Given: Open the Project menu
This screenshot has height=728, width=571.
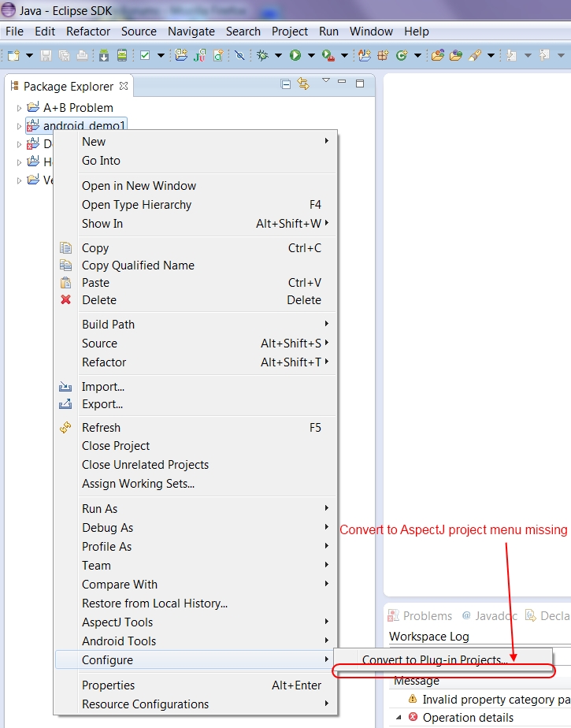Looking at the screenshot, I should (290, 32).
